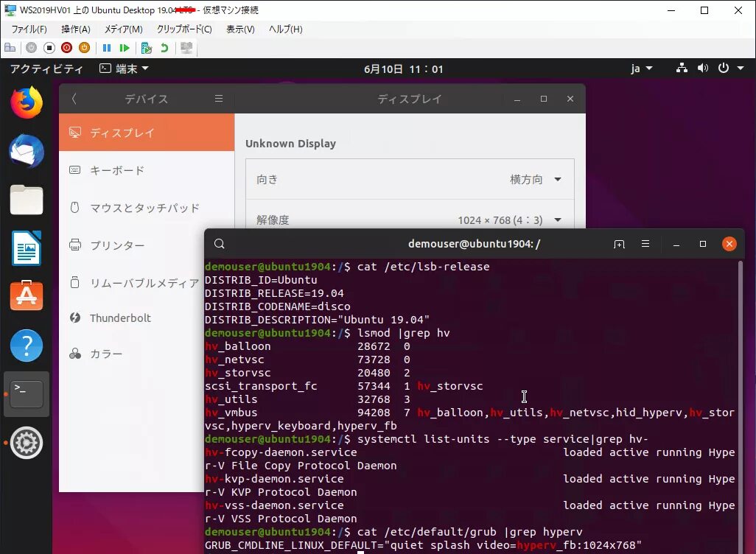This screenshot has height=554, width=756.
Task: Open the terminal hamburger menu
Action: pyautogui.click(x=645, y=244)
